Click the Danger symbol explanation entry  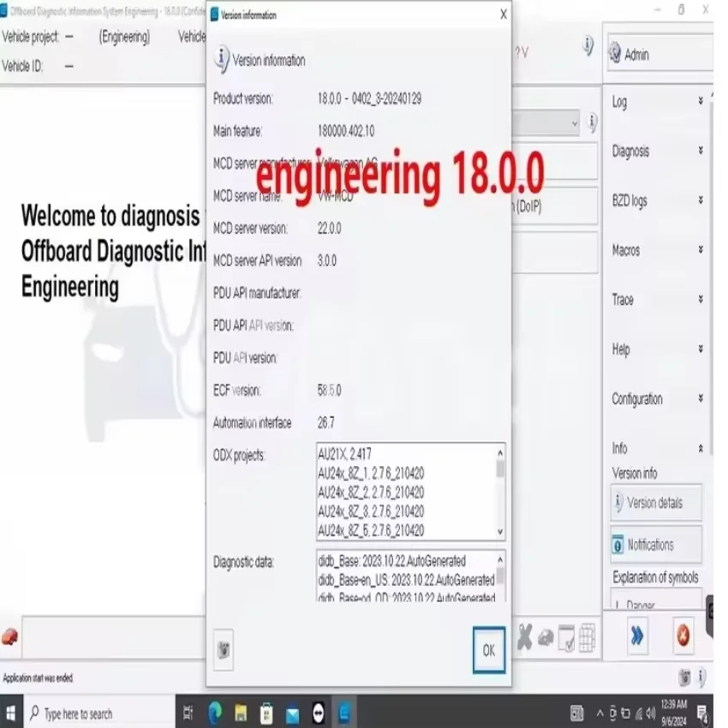(x=655, y=600)
